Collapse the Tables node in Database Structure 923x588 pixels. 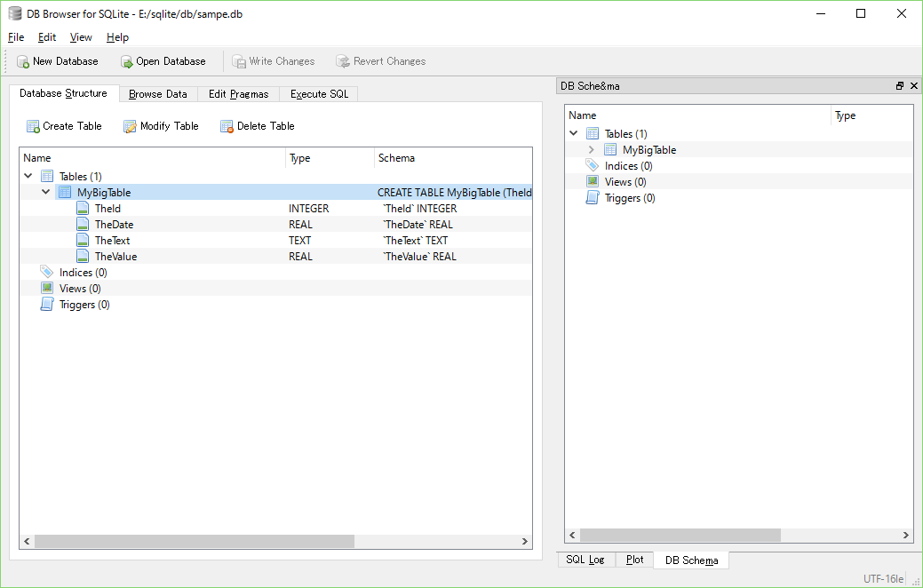28,176
